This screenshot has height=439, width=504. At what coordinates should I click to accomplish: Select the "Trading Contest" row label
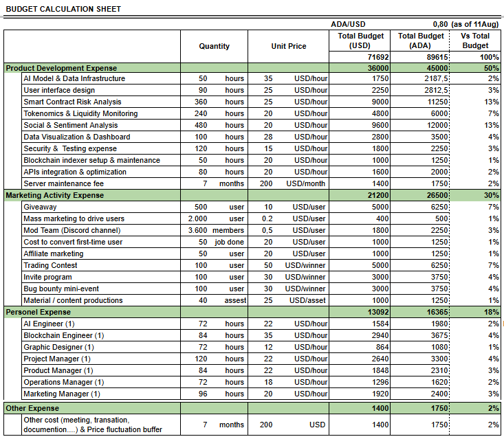coord(51,265)
